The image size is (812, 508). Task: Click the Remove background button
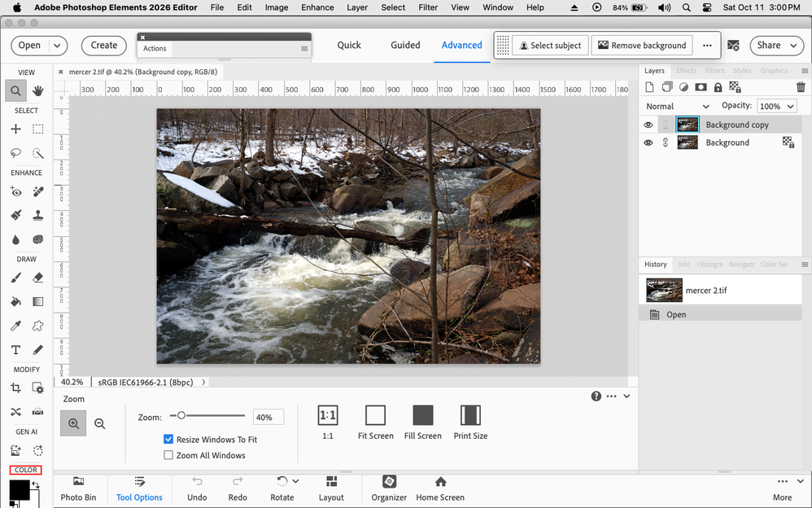643,45
